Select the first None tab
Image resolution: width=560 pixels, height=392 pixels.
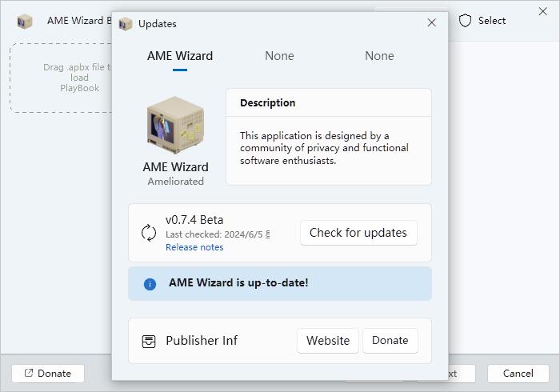[280, 56]
